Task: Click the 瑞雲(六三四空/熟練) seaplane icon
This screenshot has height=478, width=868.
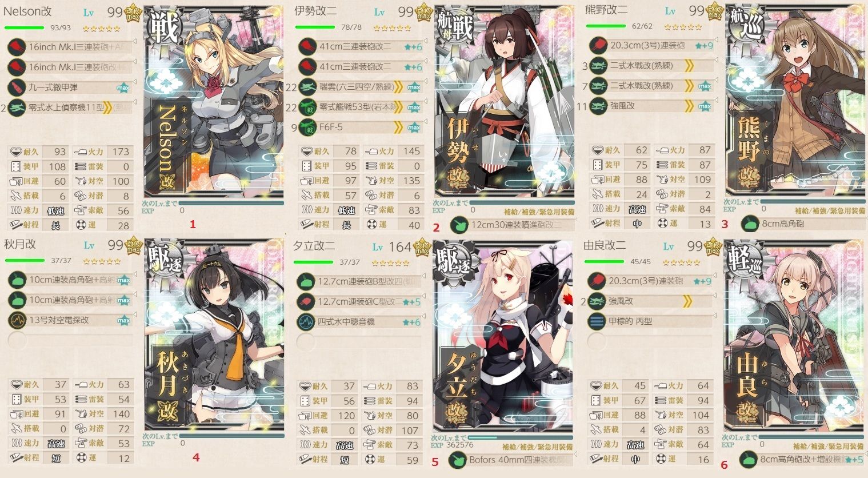Action: point(307,87)
